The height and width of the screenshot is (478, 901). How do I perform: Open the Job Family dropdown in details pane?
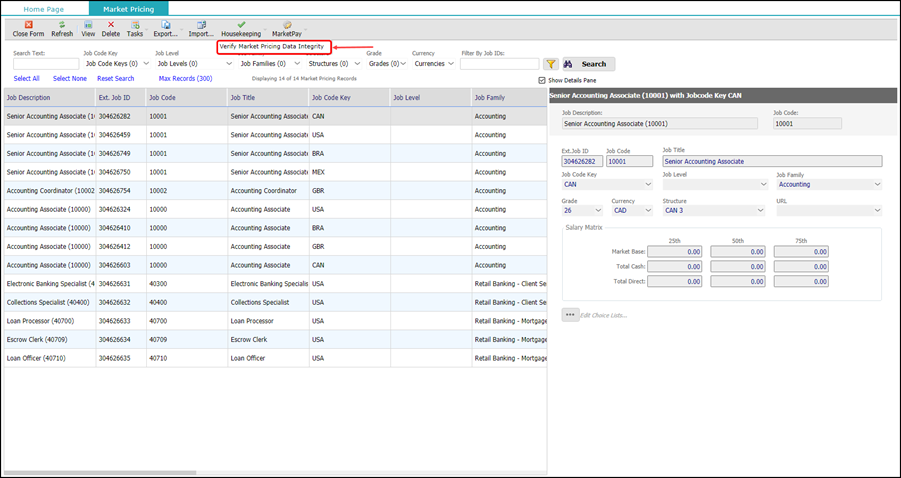click(x=828, y=184)
